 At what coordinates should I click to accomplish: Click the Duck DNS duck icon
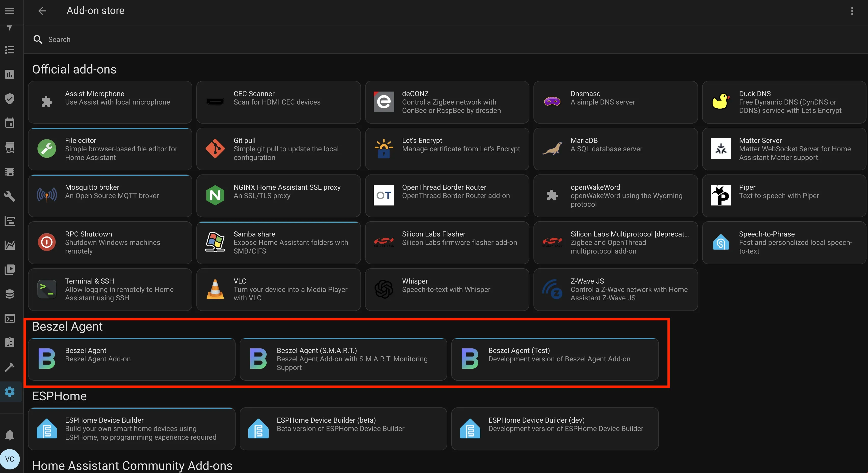click(721, 101)
